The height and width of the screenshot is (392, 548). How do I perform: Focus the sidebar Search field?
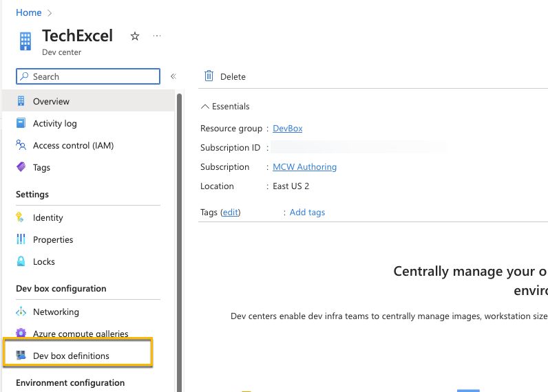(x=88, y=76)
